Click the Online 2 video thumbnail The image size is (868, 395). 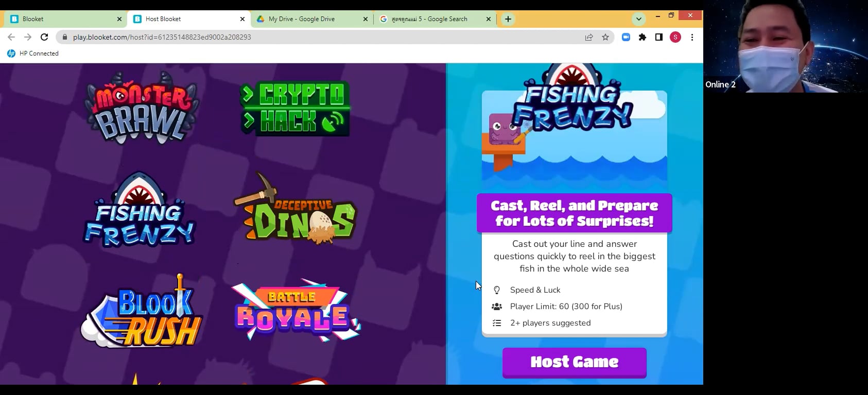pyautogui.click(x=786, y=46)
